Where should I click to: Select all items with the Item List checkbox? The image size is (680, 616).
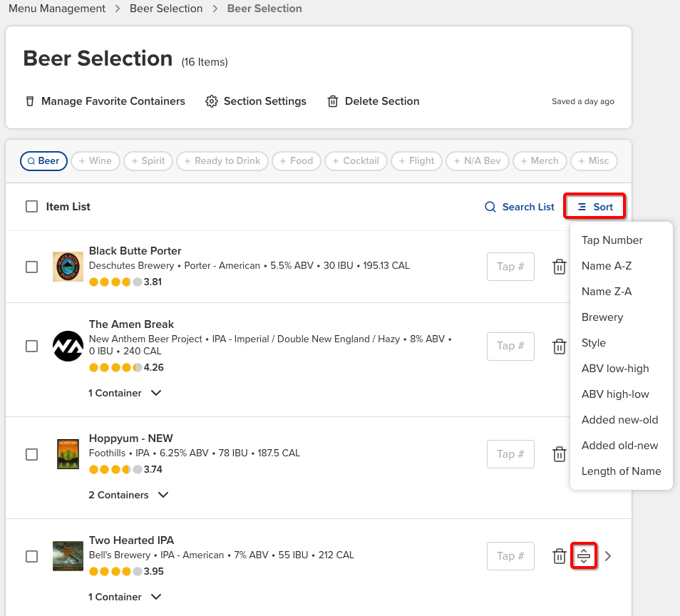[x=31, y=206]
